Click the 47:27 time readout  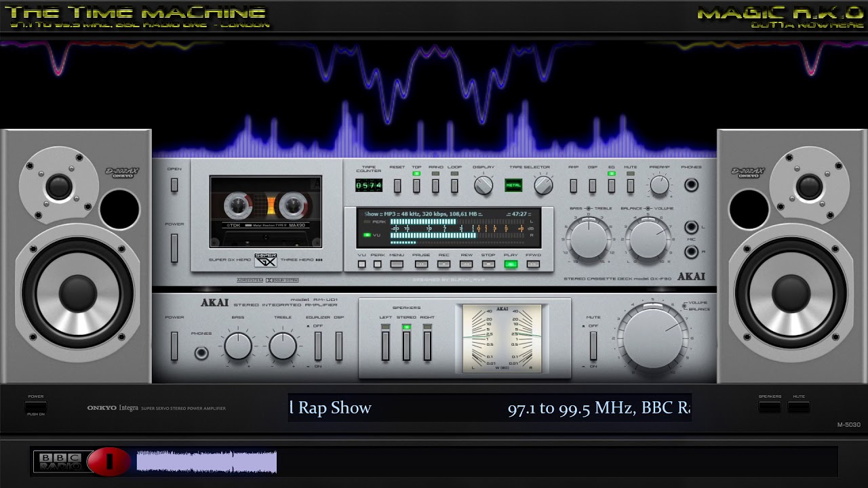pos(520,214)
